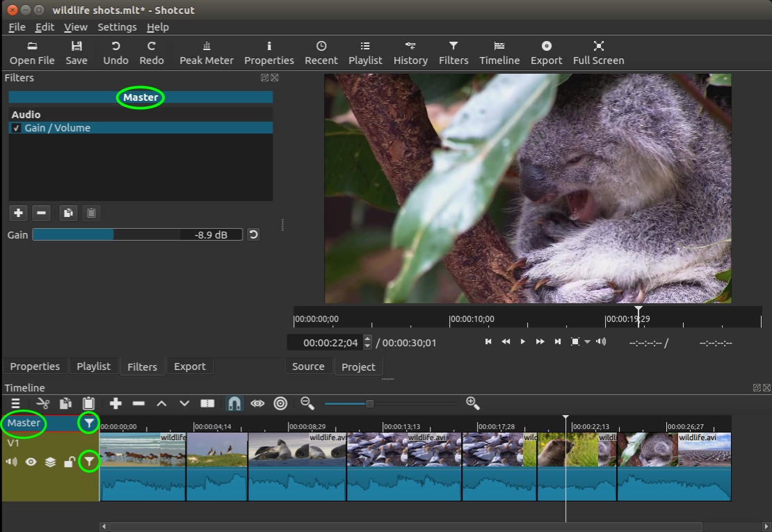Open the player zoom dropdown arrow
772x532 pixels.
click(x=587, y=342)
